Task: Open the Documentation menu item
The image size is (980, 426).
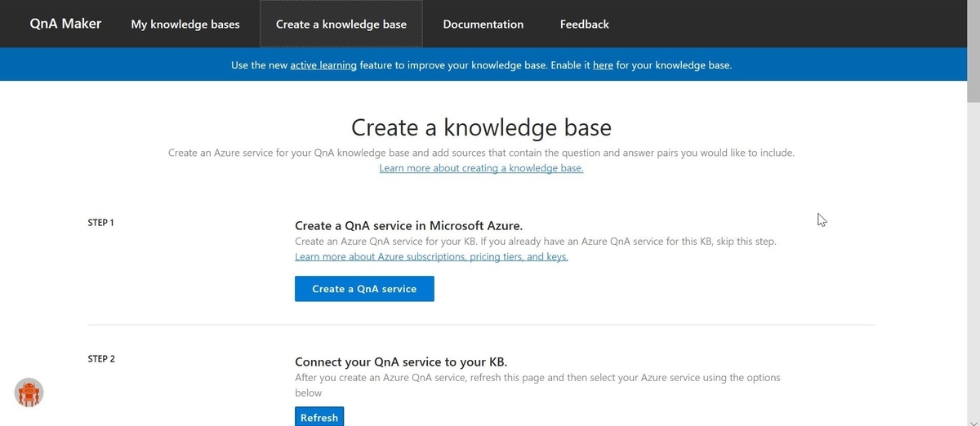Action: click(x=483, y=24)
